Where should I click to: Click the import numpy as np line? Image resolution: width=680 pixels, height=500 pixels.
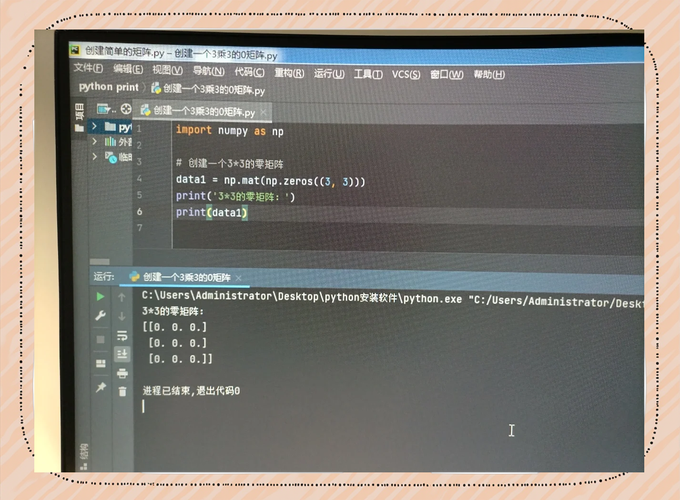pyautogui.click(x=229, y=131)
